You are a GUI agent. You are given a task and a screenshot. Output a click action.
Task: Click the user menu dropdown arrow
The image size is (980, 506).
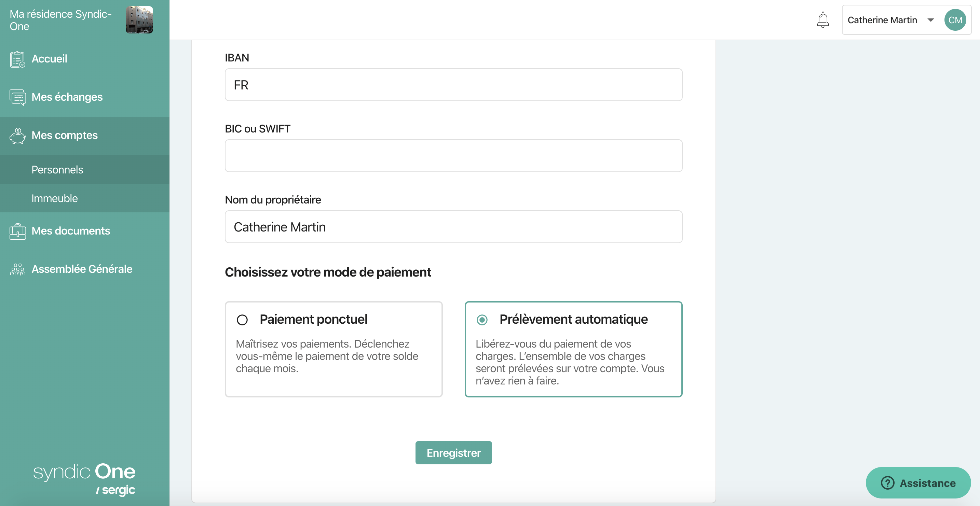(x=930, y=20)
